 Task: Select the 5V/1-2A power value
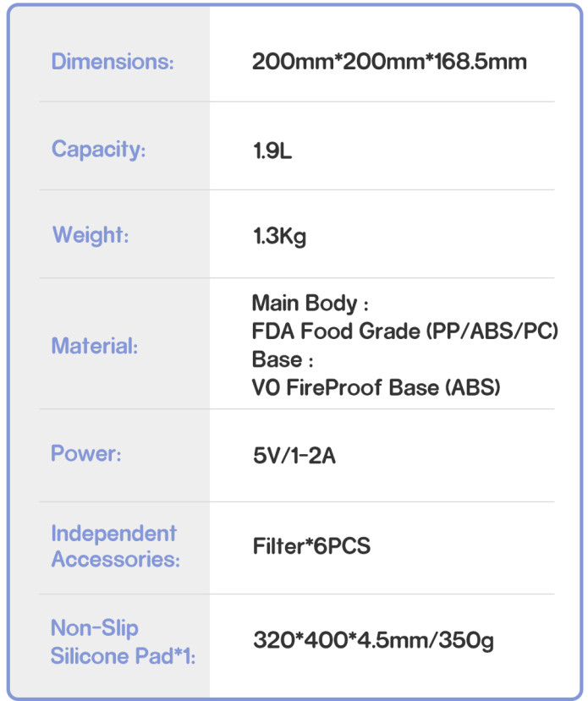pyautogui.click(x=294, y=456)
